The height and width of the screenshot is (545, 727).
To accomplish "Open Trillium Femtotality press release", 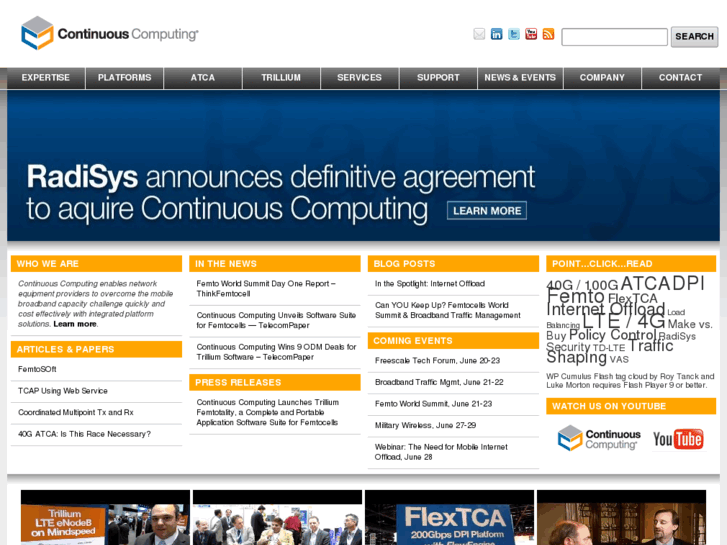I will (268, 412).
